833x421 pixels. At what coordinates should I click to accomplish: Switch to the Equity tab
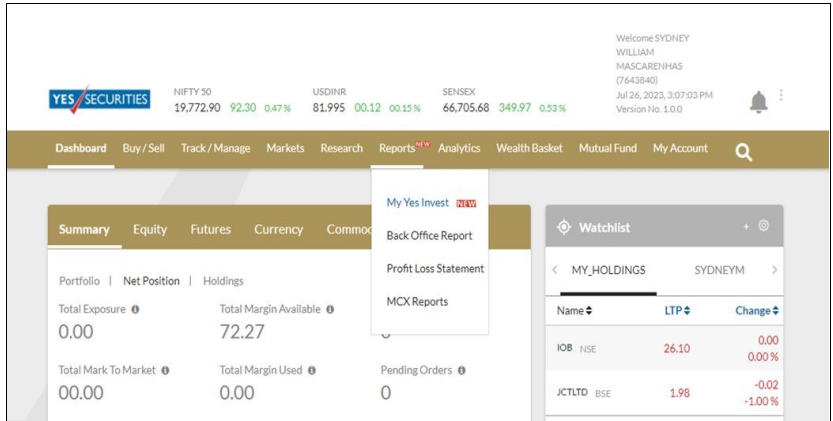[x=150, y=229]
